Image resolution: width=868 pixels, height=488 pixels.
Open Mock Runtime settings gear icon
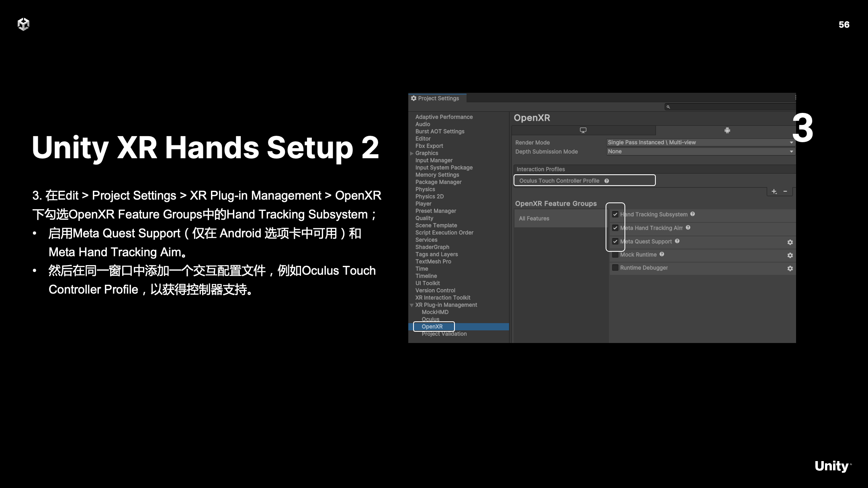tap(790, 255)
